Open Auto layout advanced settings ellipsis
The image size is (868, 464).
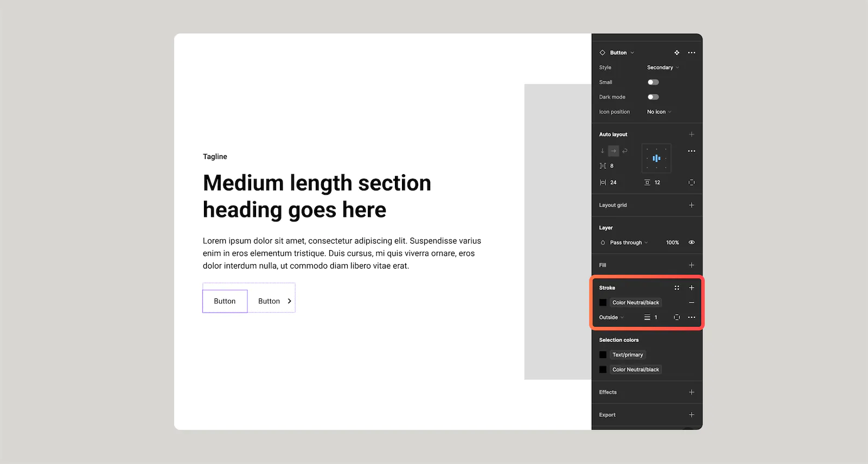pyautogui.click(x=692, y=151)
